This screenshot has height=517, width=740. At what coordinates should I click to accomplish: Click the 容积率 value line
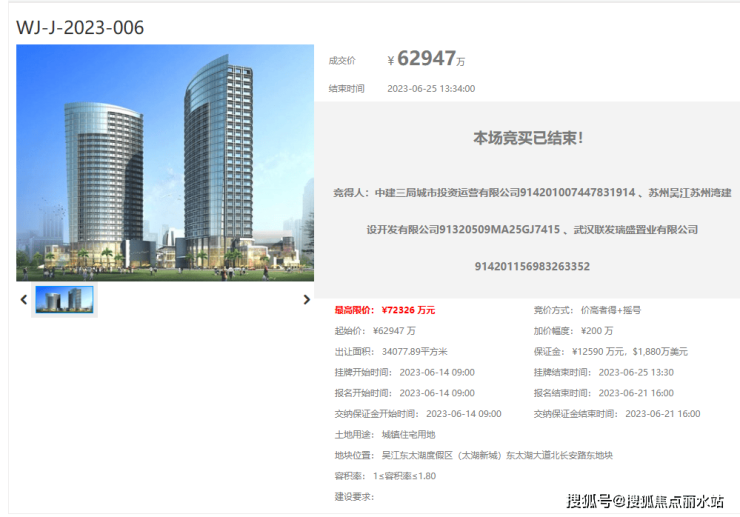[x=385, y=476]
